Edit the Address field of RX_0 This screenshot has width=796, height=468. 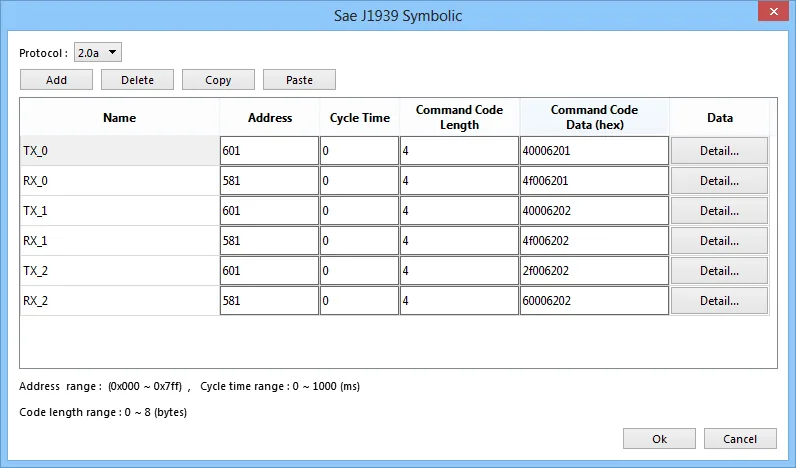coord(270,181)
